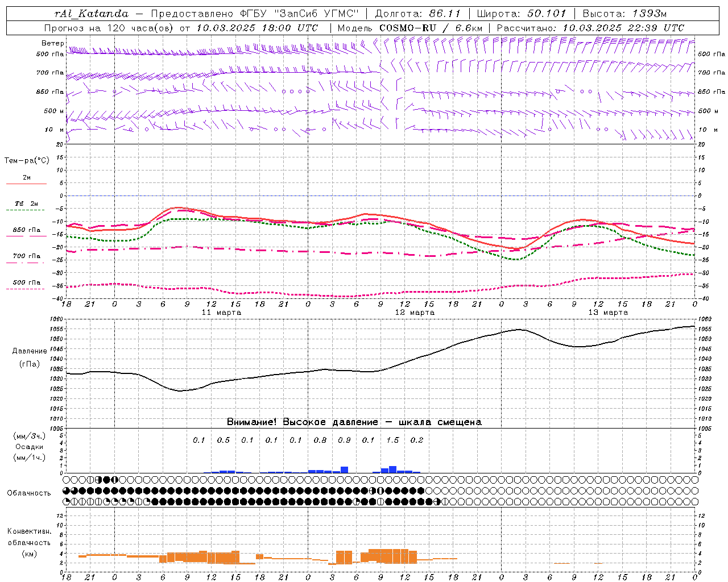The image size is (728, 582).
Task: Click the Рассчитано: 10.03.2025 22:39 UTC text
Action: coord(590,28)
